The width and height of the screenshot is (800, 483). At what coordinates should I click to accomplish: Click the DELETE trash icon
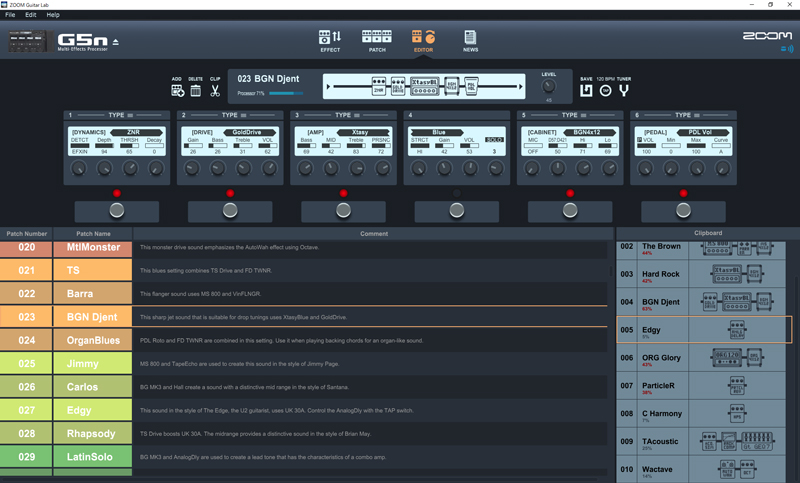pos(195,91)
